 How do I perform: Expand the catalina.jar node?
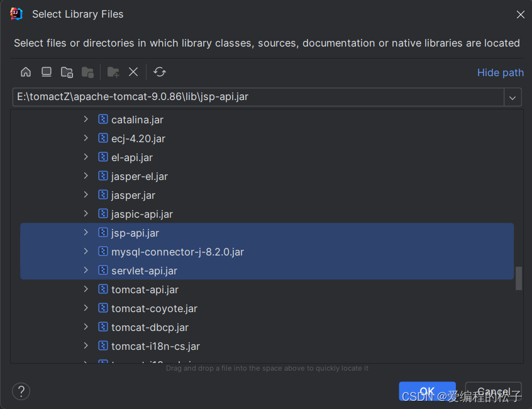[x=86, y=119]
